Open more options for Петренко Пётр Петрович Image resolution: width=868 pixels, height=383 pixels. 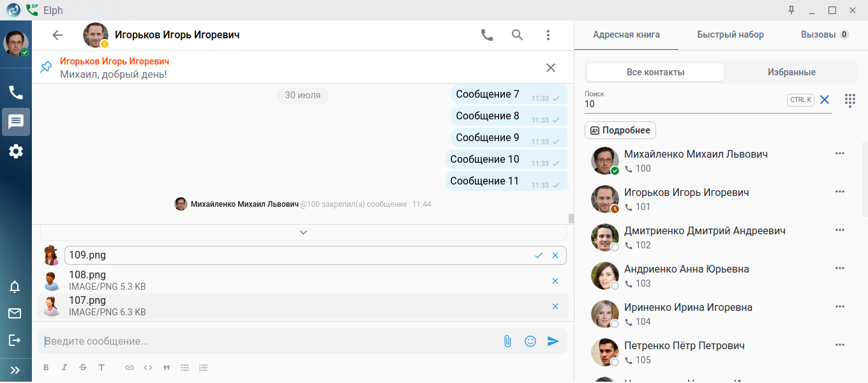pos(840,345)
